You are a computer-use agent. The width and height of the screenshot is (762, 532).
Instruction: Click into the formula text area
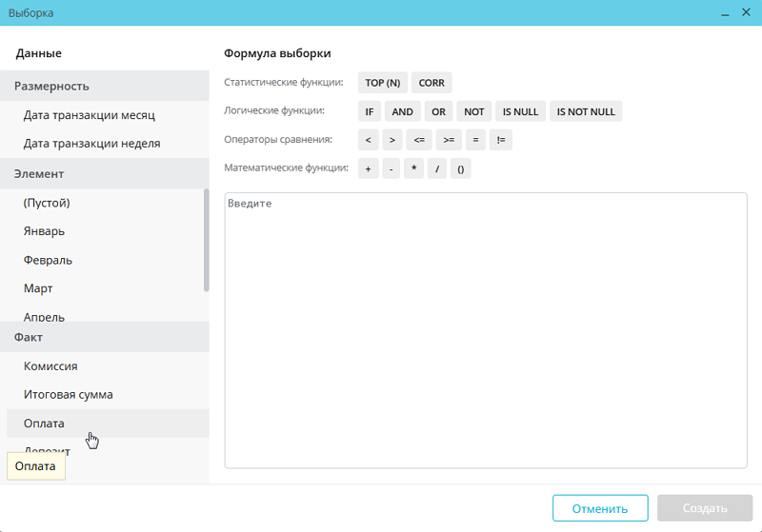tap(486, 333)
